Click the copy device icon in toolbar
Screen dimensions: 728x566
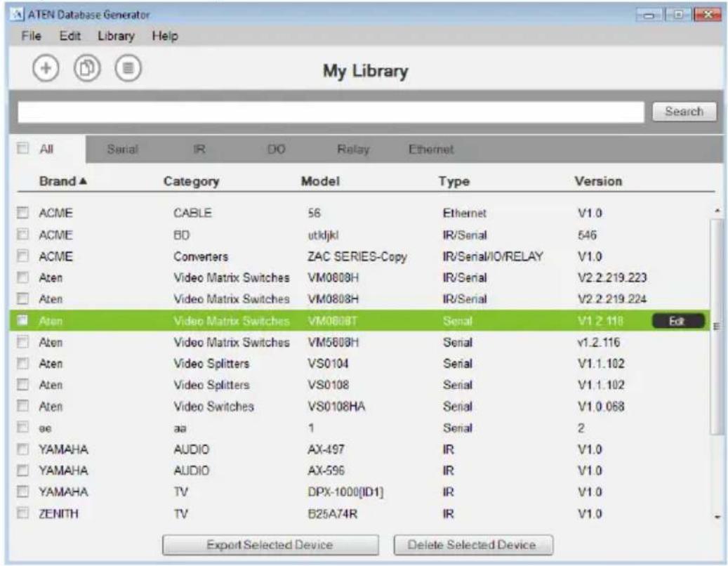[87, 68]
